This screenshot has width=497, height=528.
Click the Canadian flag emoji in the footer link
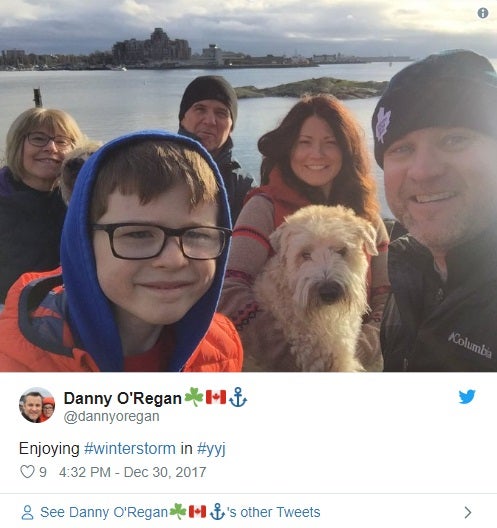click(x=197, y=512)
